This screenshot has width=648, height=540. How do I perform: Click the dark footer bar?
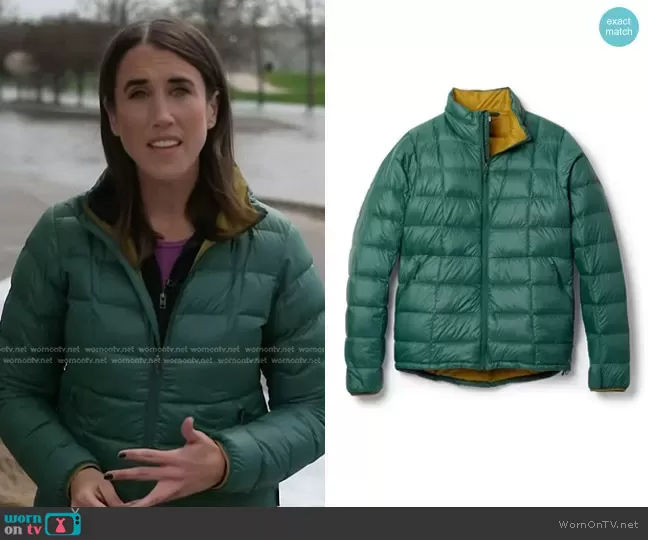click(324, 523)
